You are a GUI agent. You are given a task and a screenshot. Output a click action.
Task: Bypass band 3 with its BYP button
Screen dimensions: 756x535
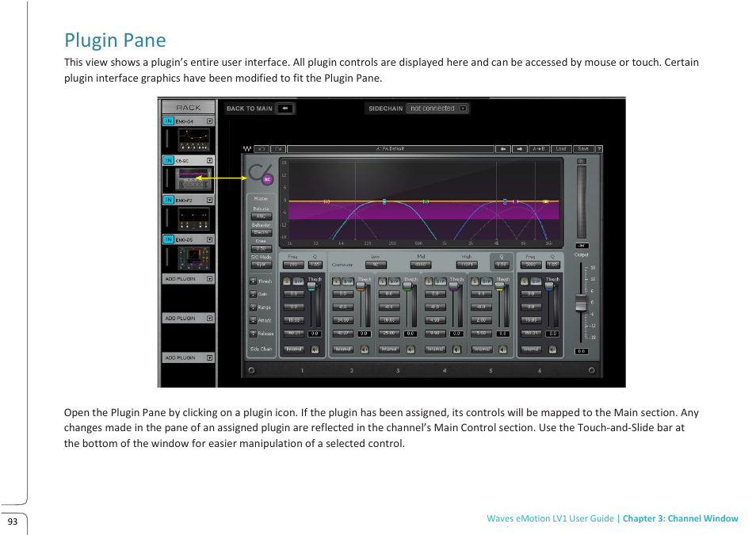pos(394,281)
